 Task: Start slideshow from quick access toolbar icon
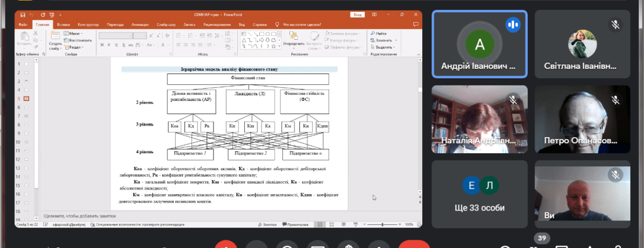[x=52, y=15]
